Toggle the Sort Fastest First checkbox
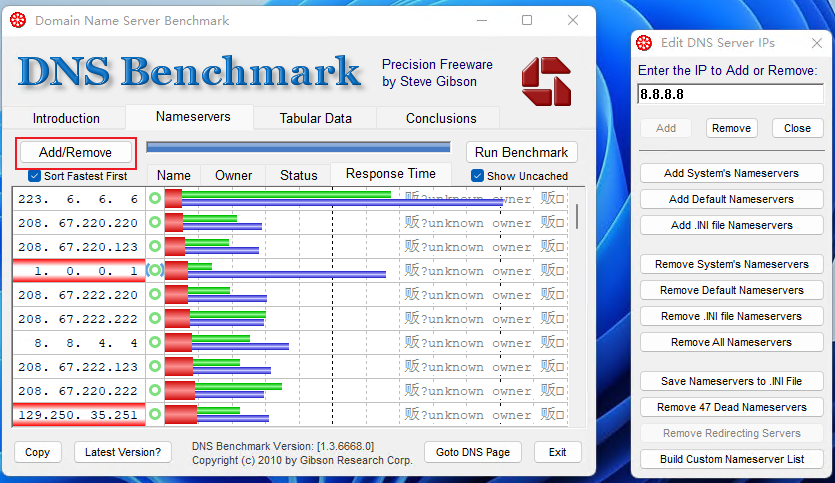The width and height of the screenshot is (835, 483). pyautogui.click(x=35, y=176)
